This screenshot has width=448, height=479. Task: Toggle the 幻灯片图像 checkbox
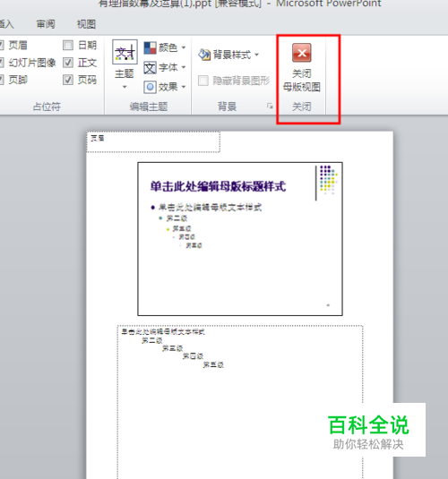(x=2, y=63)
